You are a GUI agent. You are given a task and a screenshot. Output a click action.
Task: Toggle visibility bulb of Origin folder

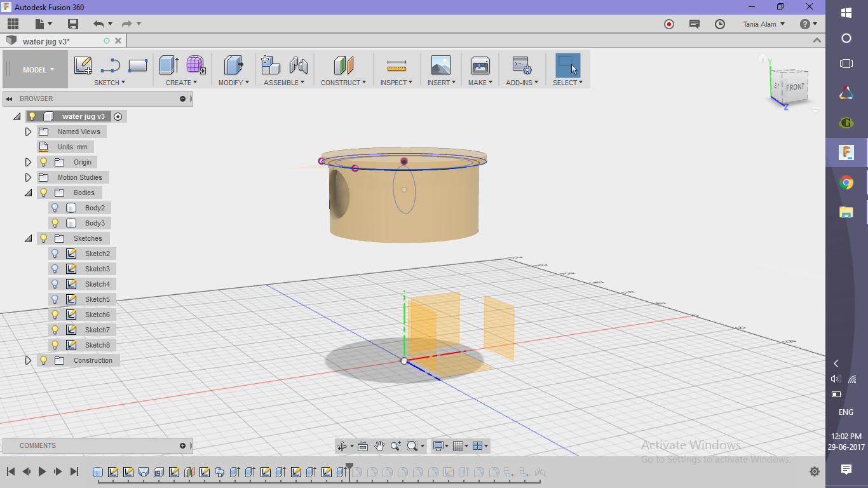(x=43, y=162)
